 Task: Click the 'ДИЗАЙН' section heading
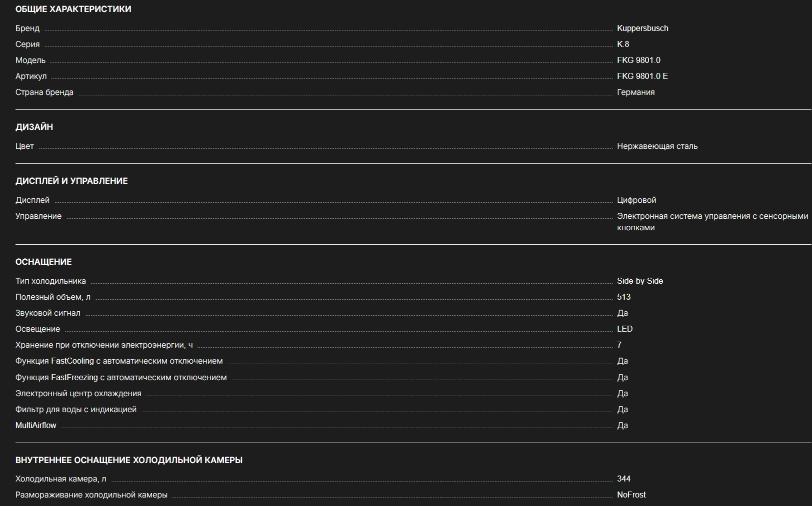tap(34, 127)
